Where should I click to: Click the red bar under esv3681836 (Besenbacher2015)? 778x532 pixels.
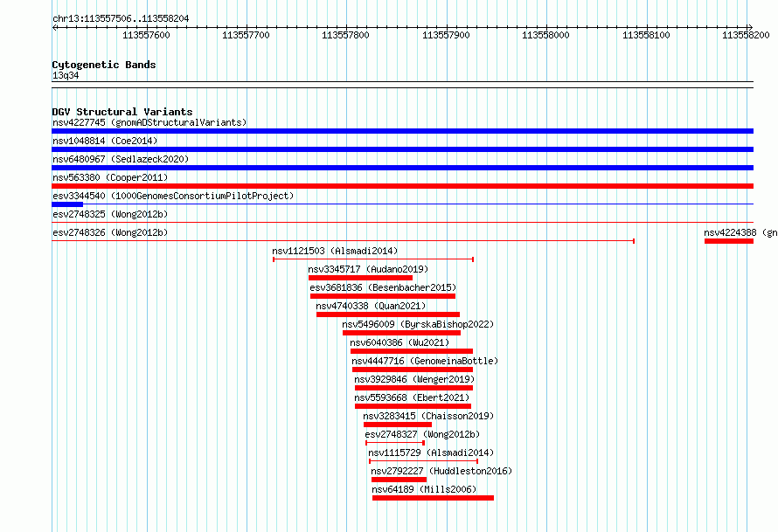point(383,296)
